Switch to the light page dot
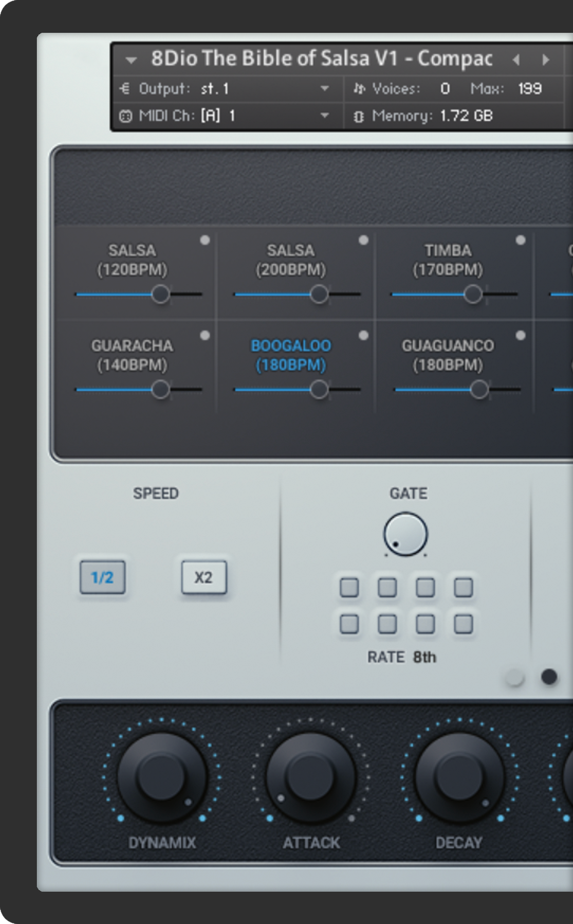This screenshot has height=924, width=573. click(x=514, y=677)
